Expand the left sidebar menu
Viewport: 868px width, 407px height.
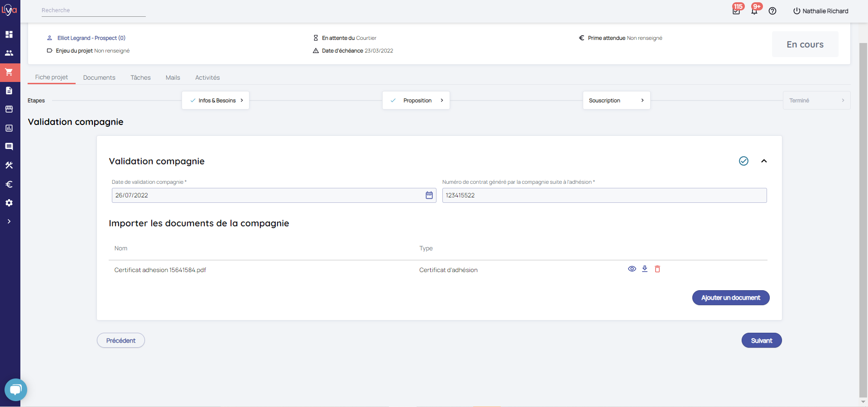9,221
